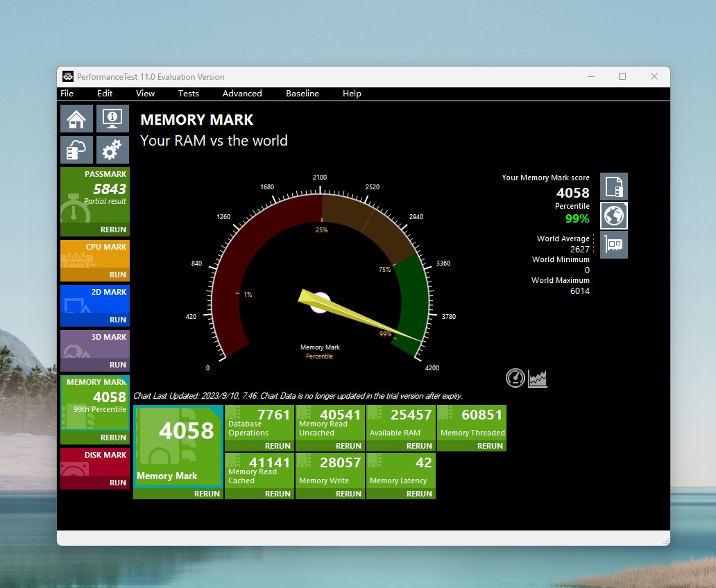Click the 4058 score under Your Memory Mark score

(572, 193)
